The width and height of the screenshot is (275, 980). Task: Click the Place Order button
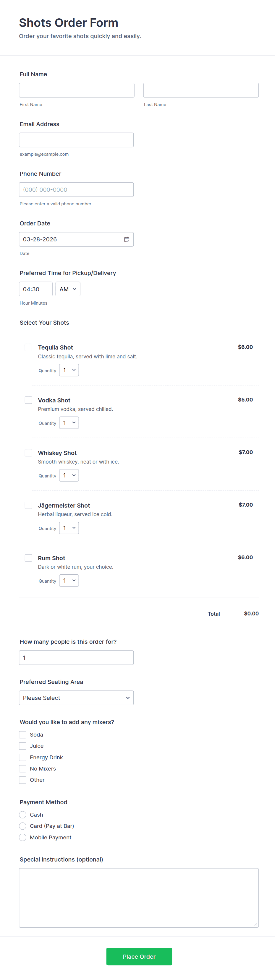tap(139, 956)
